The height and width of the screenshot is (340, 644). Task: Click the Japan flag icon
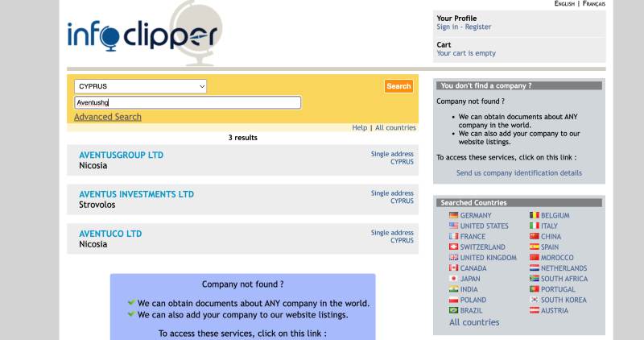(453, 279)
